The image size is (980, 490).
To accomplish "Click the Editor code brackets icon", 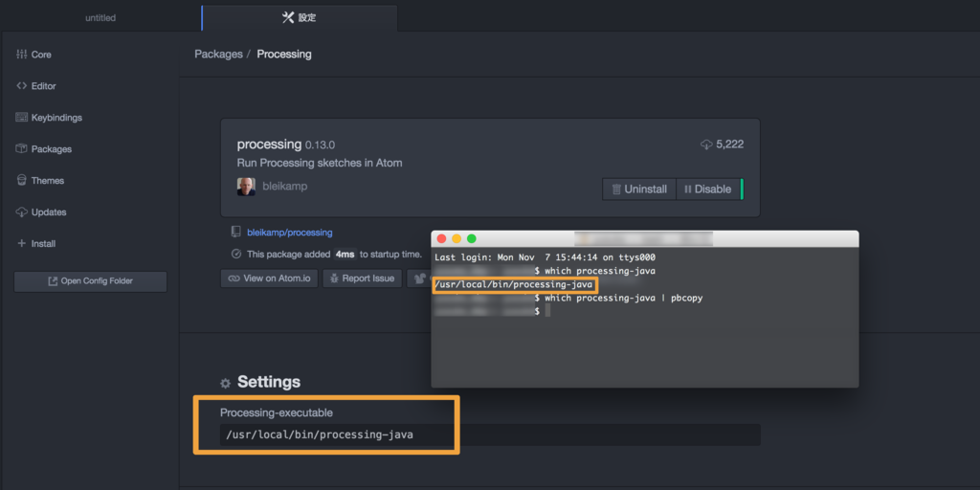I will click(x=21, y=86).
